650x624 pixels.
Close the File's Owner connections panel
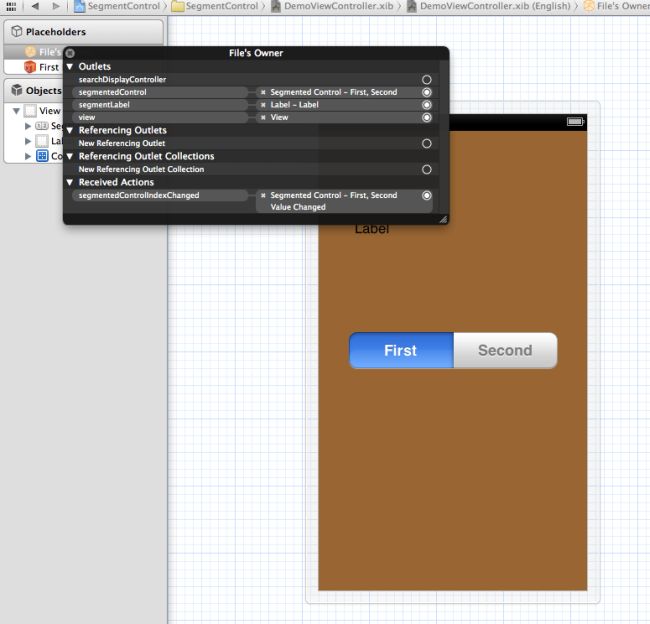(x=70, y=53)
